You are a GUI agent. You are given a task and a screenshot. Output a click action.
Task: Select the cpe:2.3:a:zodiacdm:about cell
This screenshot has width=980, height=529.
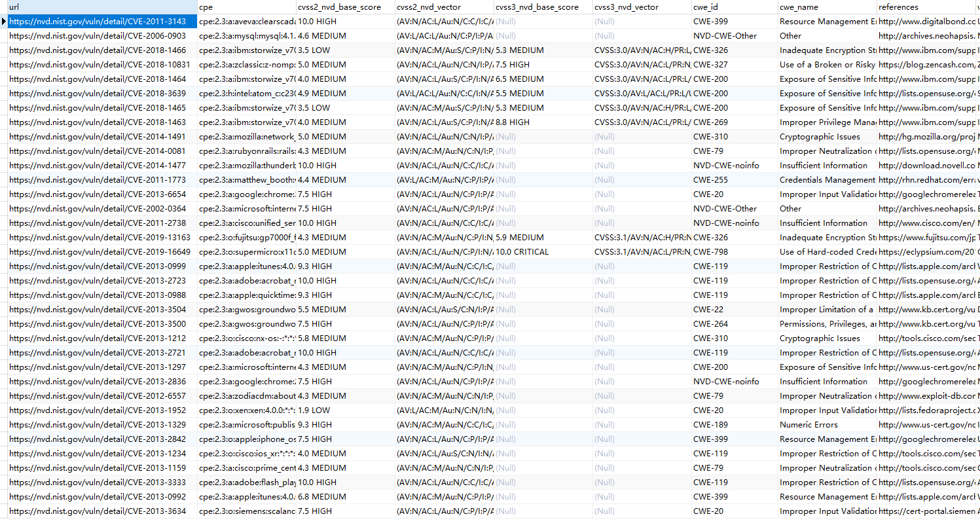pyautogui.click(x=247, y=396)
